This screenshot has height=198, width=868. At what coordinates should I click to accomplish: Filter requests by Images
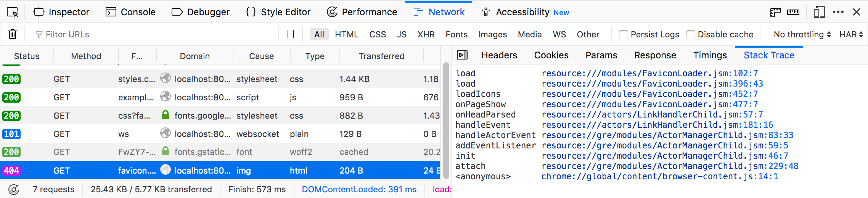click(x=493, y=34)
